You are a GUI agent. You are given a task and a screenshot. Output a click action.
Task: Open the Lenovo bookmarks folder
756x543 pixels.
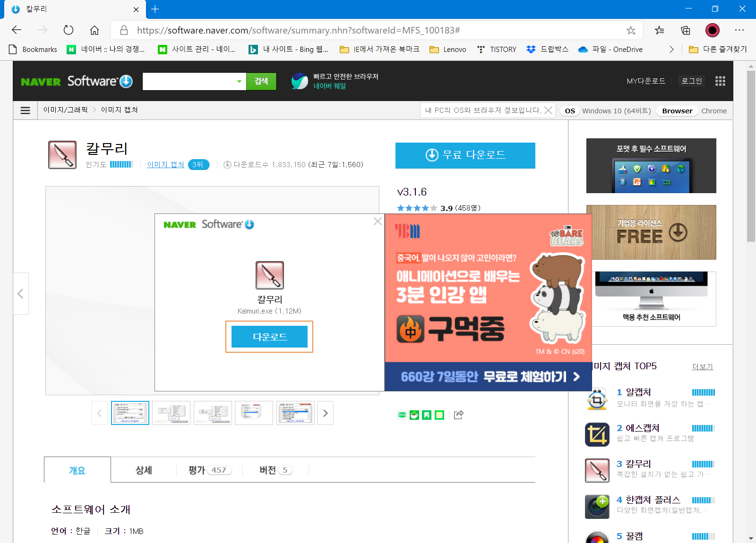click(448, 49)
